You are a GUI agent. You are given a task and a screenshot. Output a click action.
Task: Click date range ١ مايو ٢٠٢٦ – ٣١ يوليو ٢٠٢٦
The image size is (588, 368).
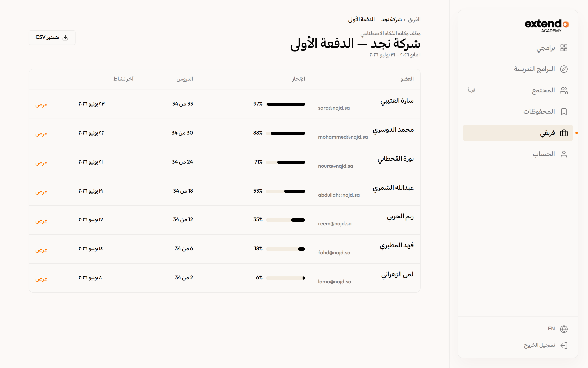(x=395, y=55)
